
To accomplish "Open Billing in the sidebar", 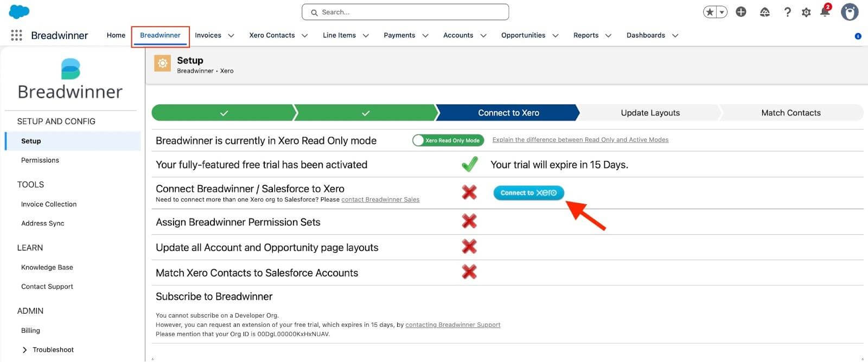I will [30, 331].
